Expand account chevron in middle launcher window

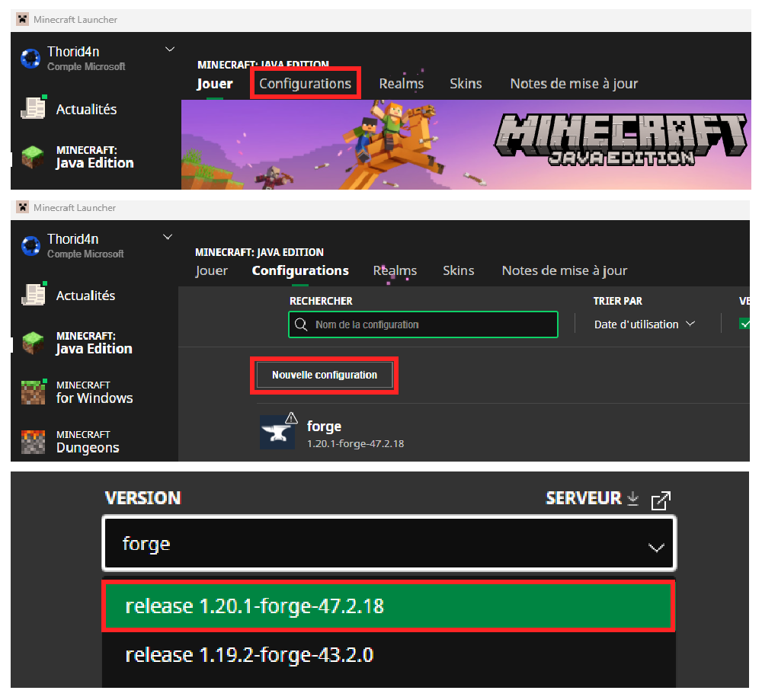(x=168, y=237)
